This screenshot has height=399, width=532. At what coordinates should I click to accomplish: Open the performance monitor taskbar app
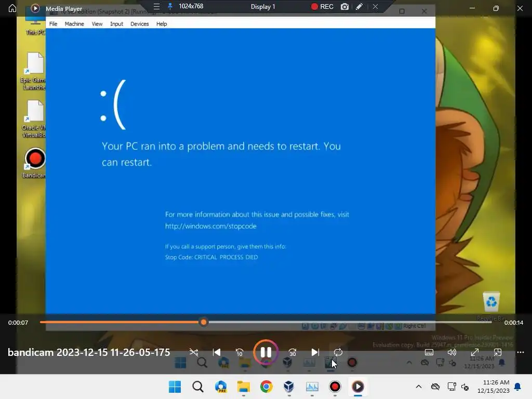(x=312, y=387)
